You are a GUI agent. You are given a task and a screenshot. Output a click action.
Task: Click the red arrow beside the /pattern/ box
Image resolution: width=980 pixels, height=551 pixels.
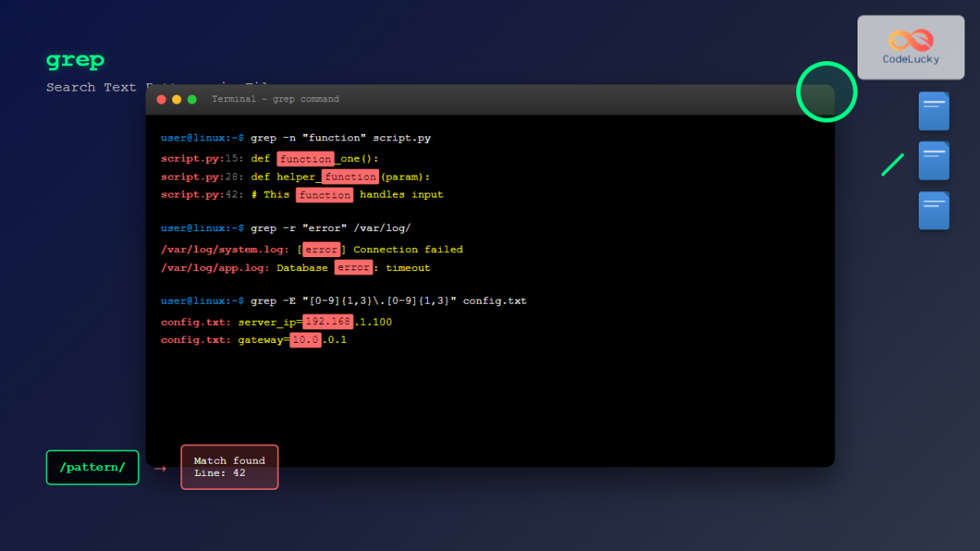(158, 468)
